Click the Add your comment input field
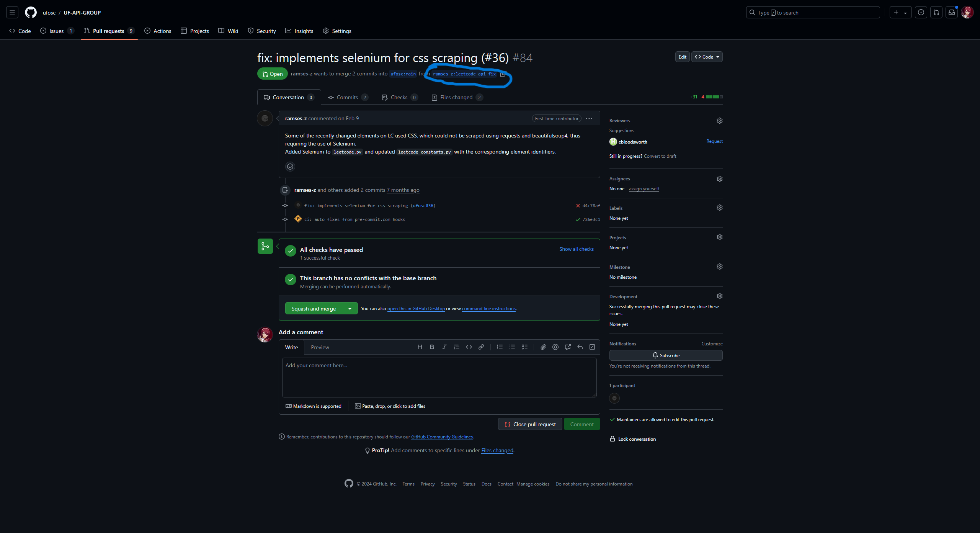The image size is (980, 533). click(x=438, y=377)
